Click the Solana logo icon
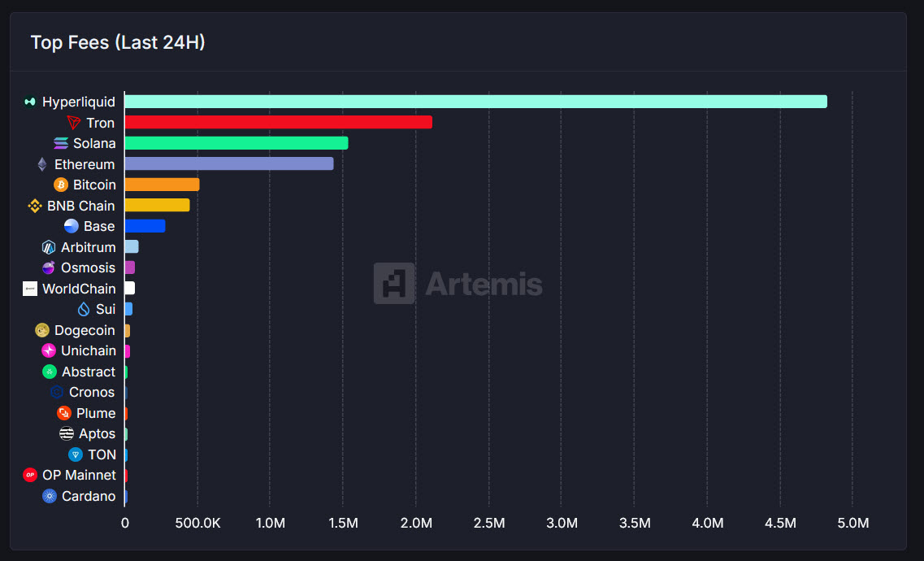The image size is (924, 561). (61, 143)
